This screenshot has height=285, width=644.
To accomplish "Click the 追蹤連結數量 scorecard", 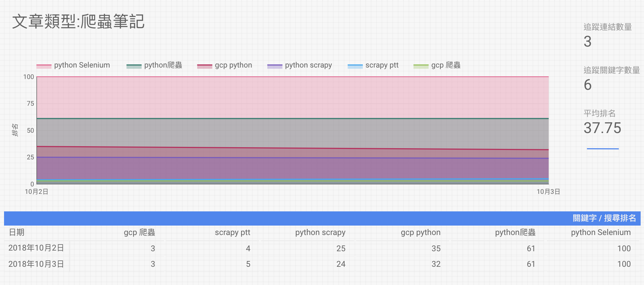I will [608, 36].
